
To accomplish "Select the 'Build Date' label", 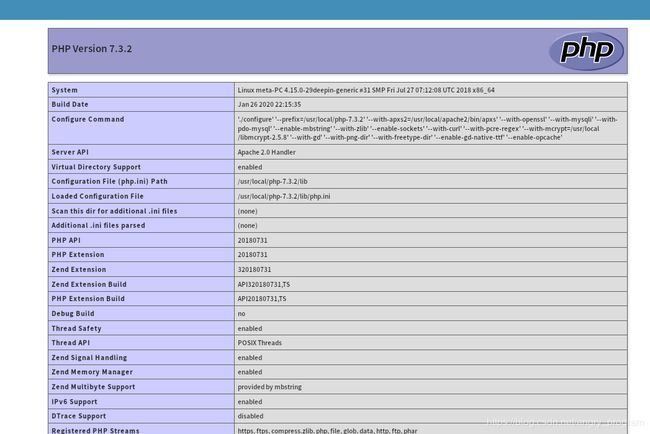I will point(70,104).
